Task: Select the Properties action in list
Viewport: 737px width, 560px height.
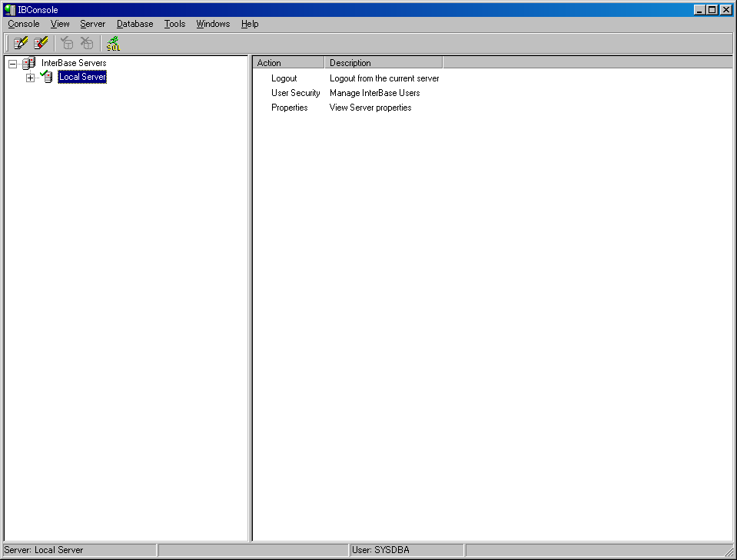Action: [289, 108]
